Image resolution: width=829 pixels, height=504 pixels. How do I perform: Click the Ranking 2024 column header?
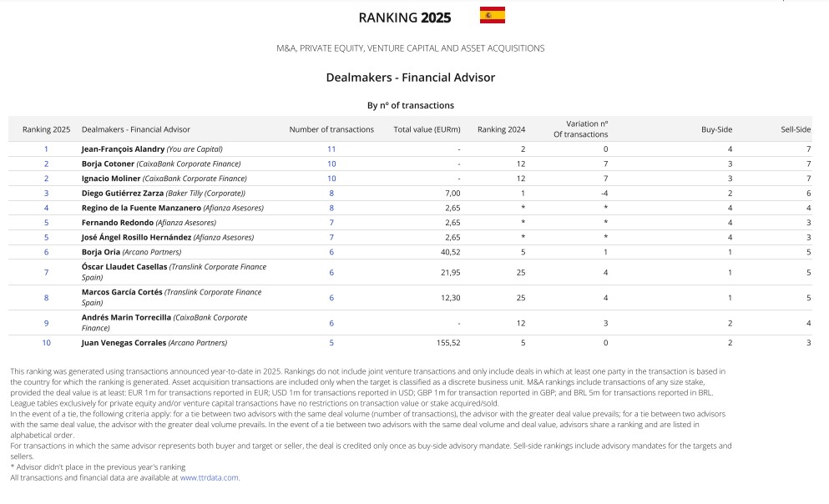coord(501,129)
